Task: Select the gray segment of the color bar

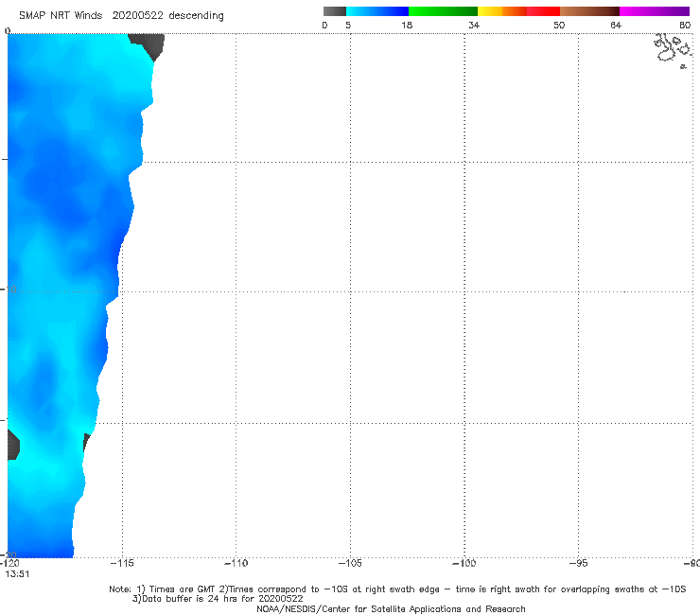Action: pyautogui.click(x=335, y=11)
